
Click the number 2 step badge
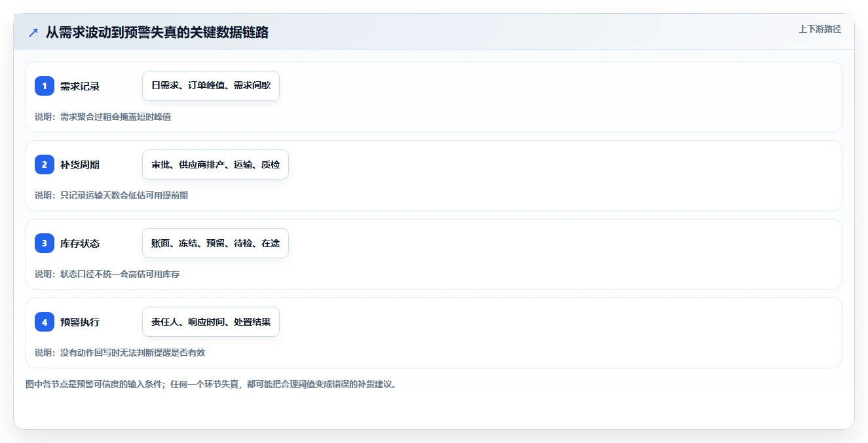[x=45, y=164]
